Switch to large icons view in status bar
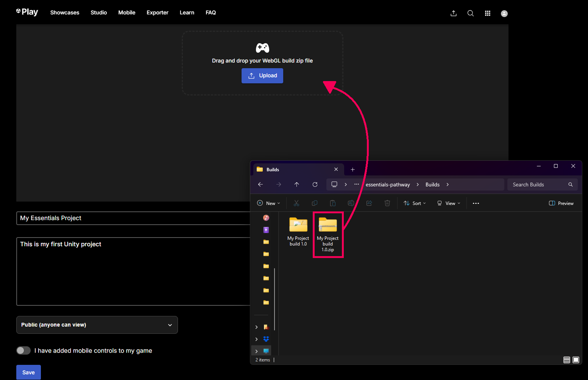 pos(576,360)
